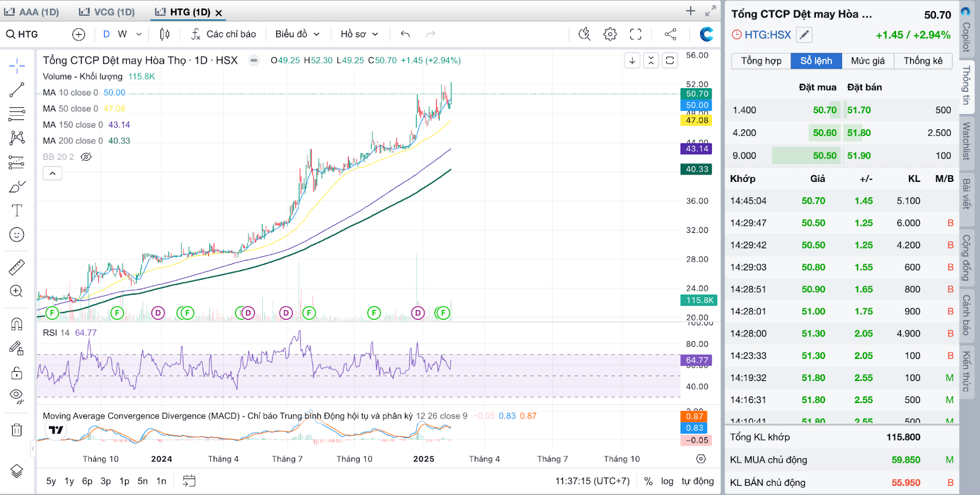
Task: Open the Hồ sơ dropdown menu
Action: pos(360,34)
